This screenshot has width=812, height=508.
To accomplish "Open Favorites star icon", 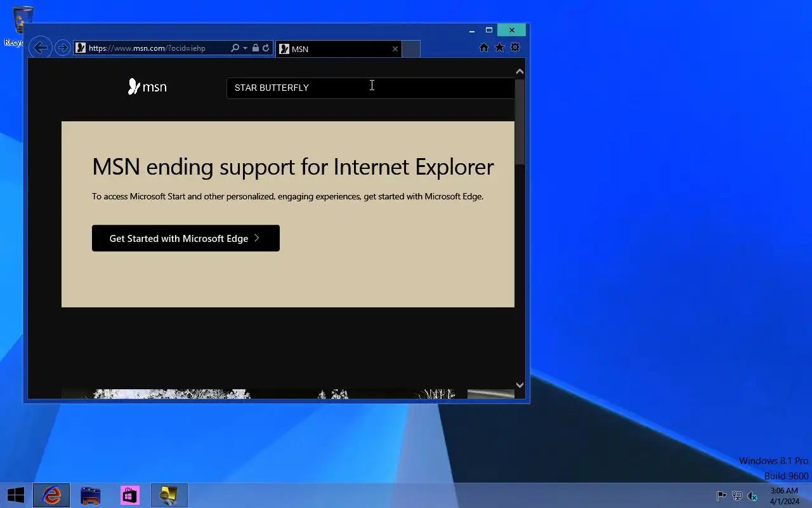I will (x=499, y=48).
